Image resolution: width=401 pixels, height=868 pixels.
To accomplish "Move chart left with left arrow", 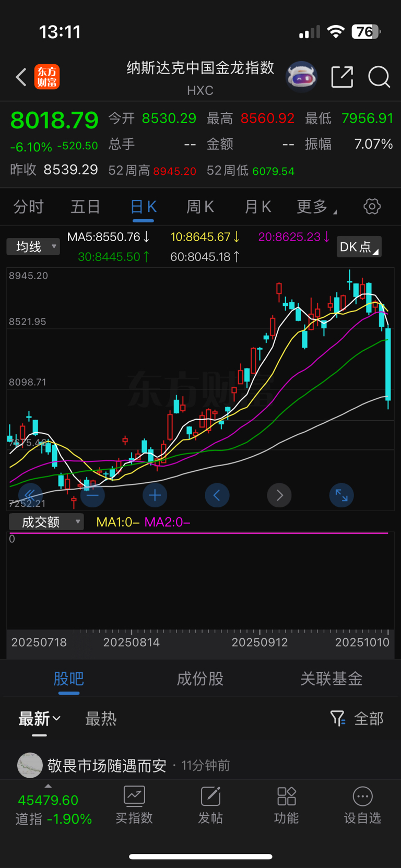I will click(x=217, y=495).
